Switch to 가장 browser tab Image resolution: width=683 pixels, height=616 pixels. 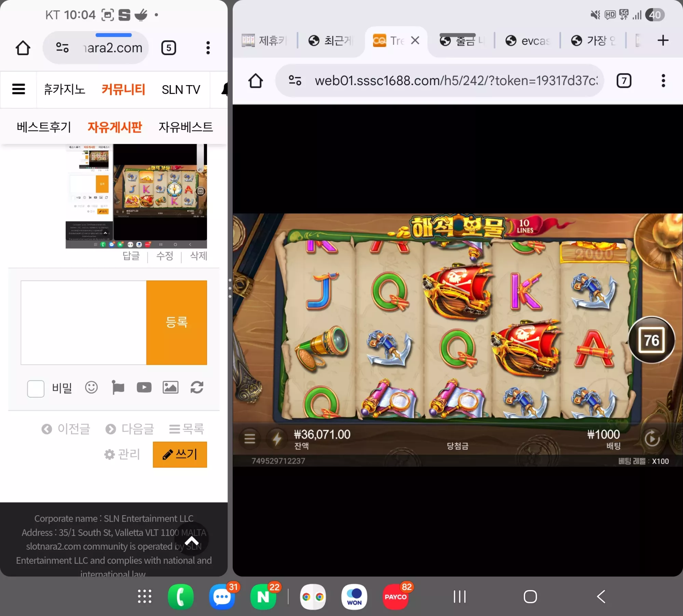[x=593, y=41]
